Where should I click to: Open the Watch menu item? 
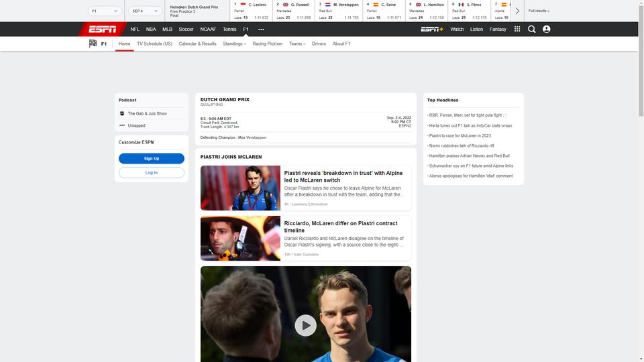457,29
